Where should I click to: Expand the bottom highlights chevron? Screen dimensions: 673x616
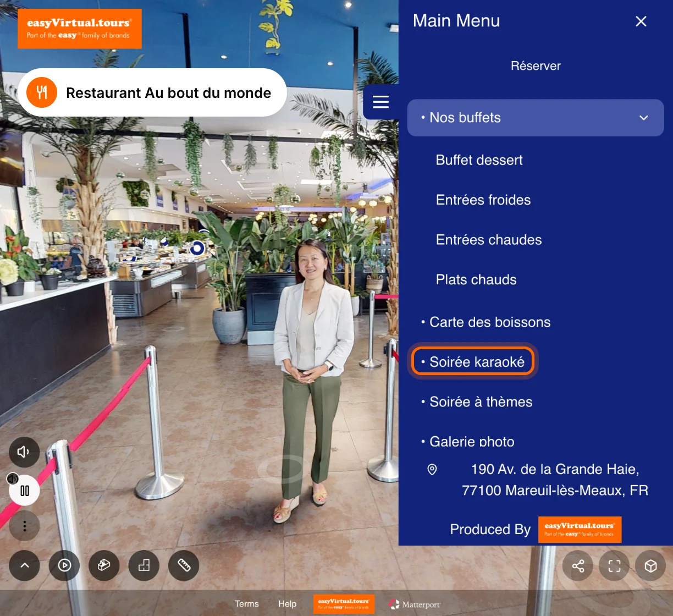point(24,565)
